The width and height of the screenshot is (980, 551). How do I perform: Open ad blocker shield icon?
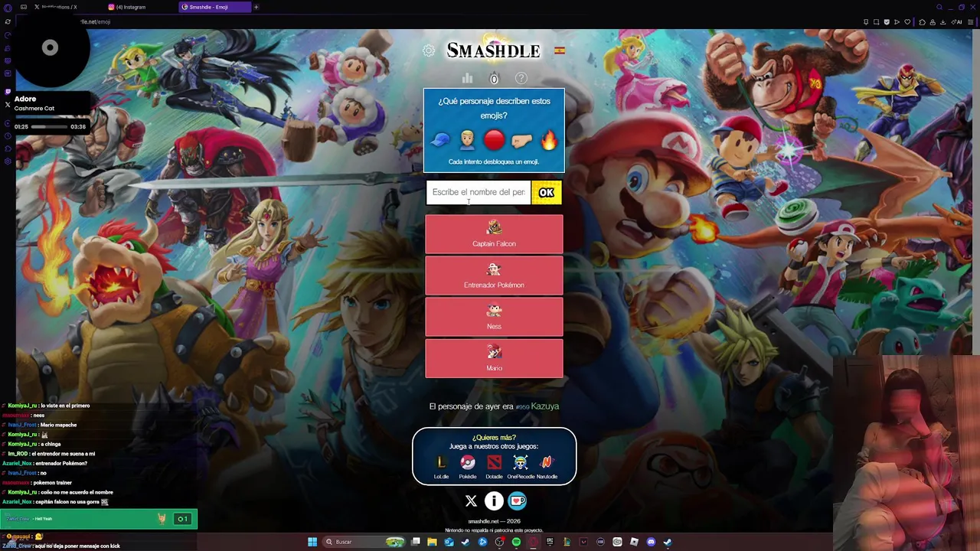[x=887, y=22]
